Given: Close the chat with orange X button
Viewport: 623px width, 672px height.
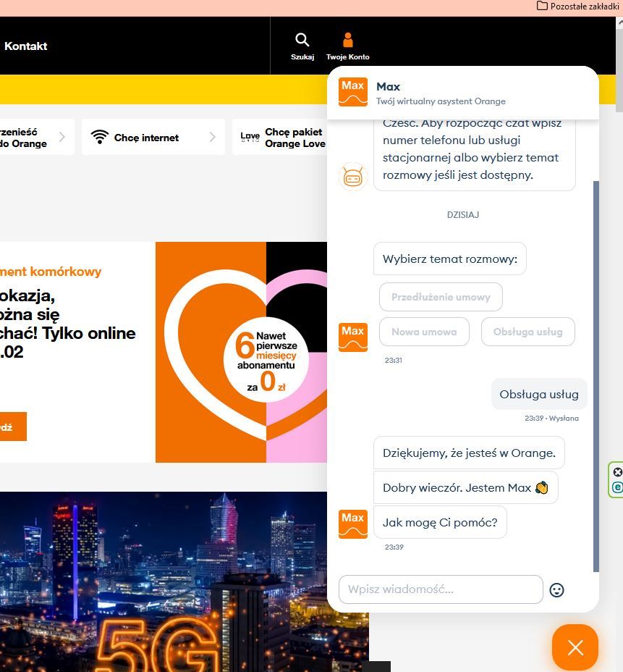Looking at the screenshot, I should (x=575, y=647).
